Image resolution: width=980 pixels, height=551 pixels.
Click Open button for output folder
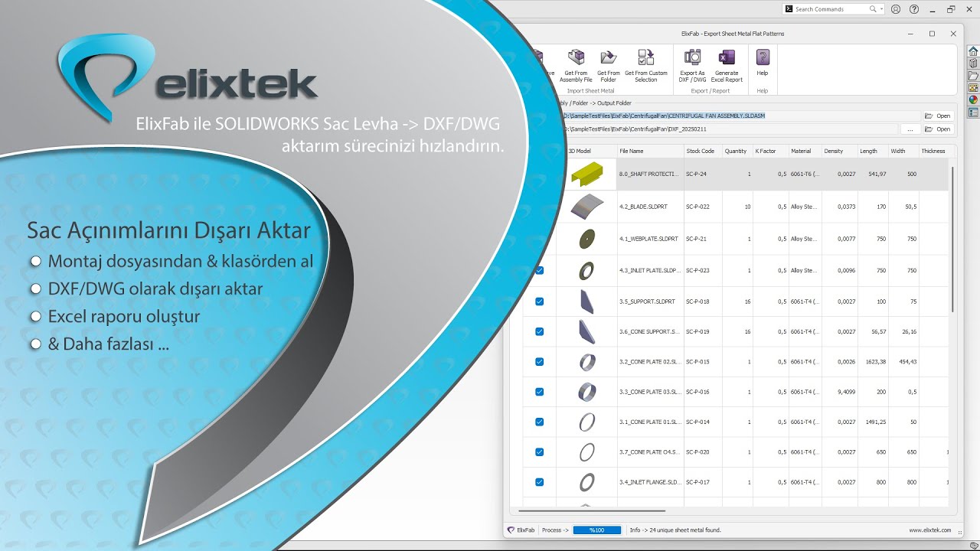click(938, 129)
